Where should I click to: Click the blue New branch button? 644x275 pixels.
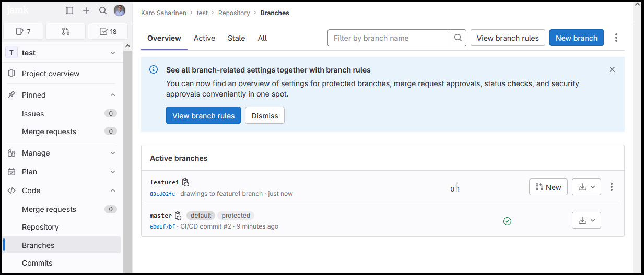[x=576, y=38]
